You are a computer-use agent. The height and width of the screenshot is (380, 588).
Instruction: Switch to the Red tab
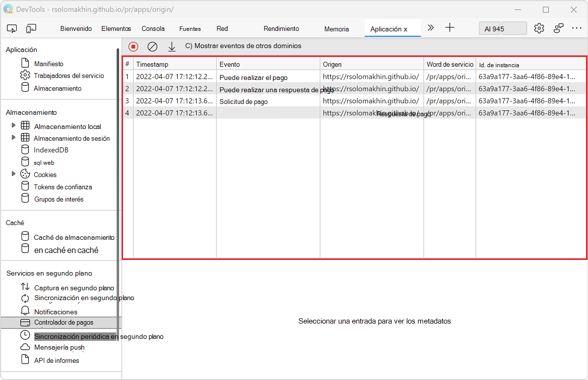222,28
